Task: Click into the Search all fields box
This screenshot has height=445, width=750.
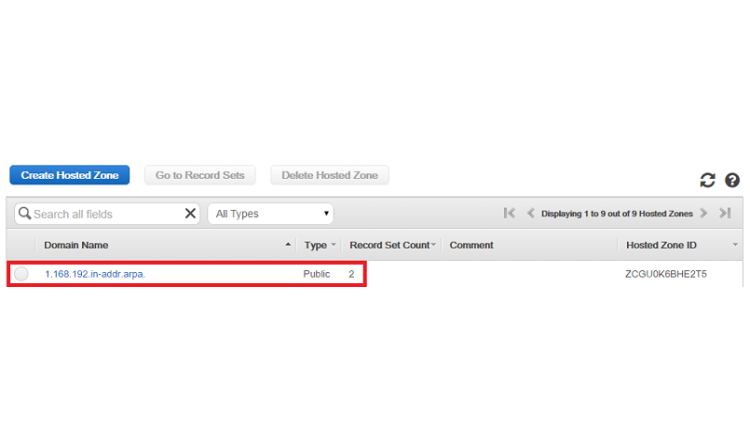Action: point(105,214)
